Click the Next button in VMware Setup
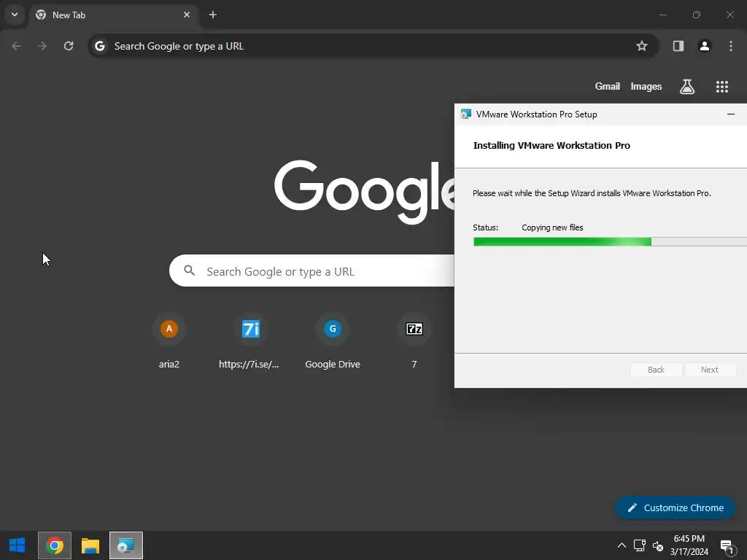 tap(709, 370)
